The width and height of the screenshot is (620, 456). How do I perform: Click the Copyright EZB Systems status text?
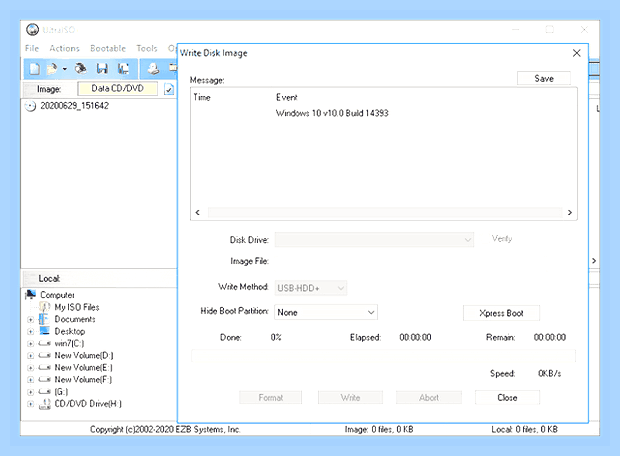[165, 429]
